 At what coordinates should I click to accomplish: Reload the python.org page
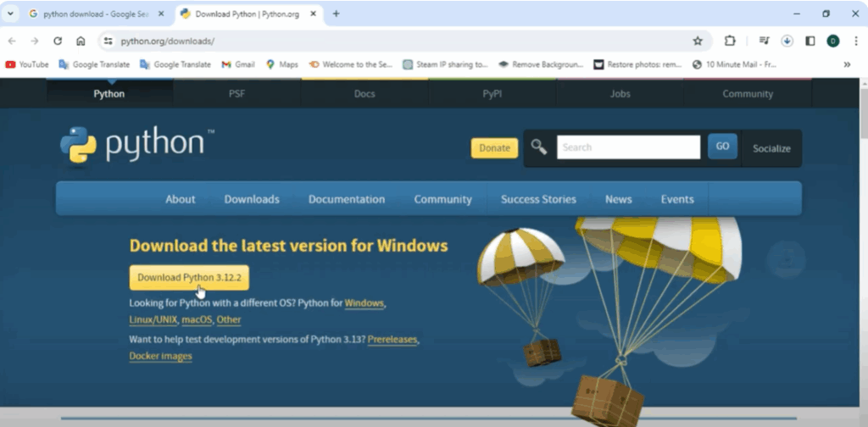pyautogui.click(x=58, y=41)
